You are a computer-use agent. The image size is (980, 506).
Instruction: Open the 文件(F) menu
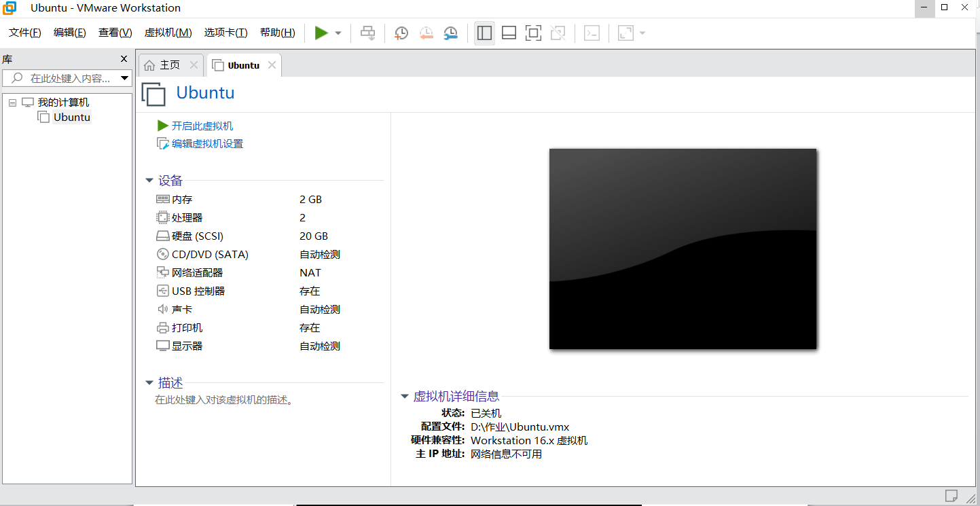tap(25, 33)
